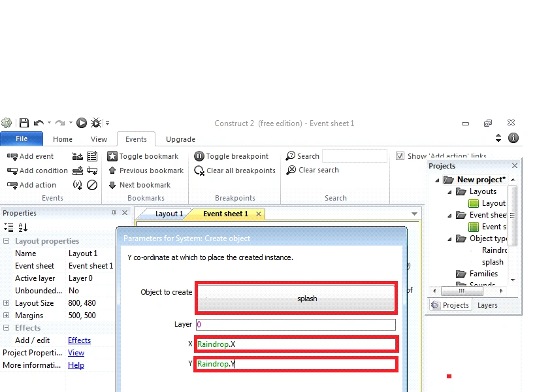Viewport: 535px width, 392px height.
Task: Pin the Properties panel
Action: point(114,213)
